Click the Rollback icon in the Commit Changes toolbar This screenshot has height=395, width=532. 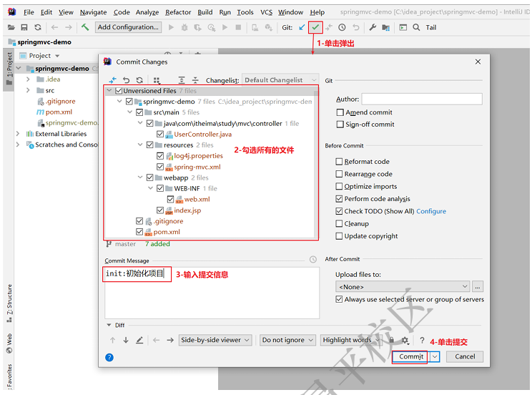(x=127, y=80)
